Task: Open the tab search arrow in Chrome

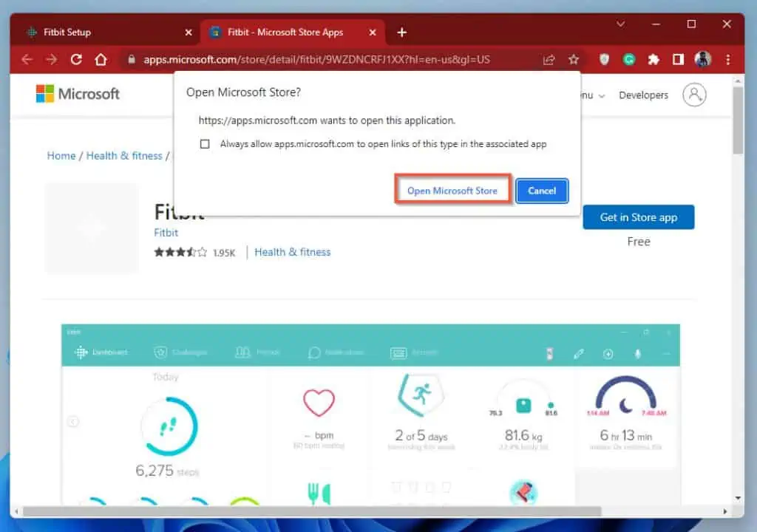Action: click(621, 24)
